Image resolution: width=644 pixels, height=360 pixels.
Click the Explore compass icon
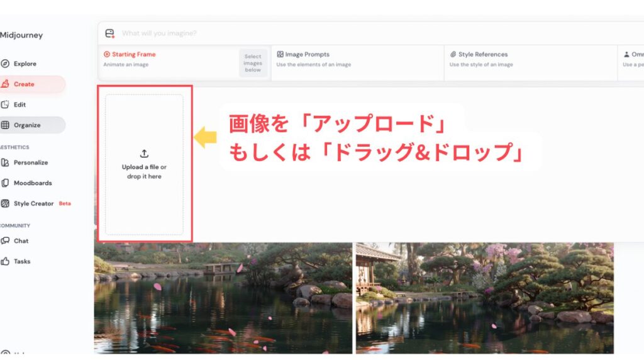(x=5, y=64)
